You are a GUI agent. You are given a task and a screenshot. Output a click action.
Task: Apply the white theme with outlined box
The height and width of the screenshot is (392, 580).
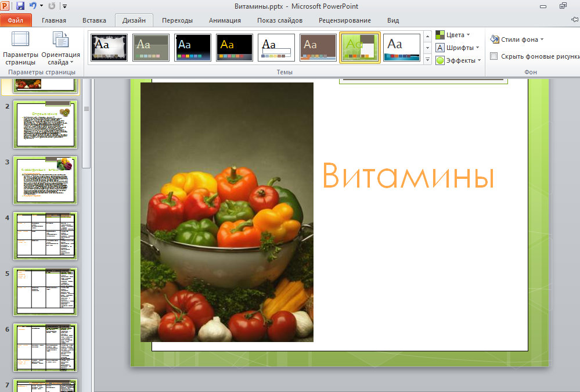[x=276, y=48]
